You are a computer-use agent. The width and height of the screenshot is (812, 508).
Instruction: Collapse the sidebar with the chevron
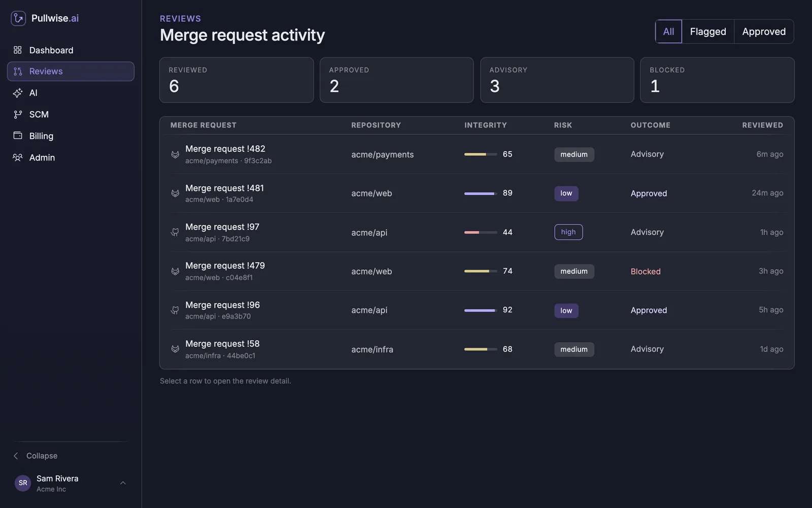16,456
